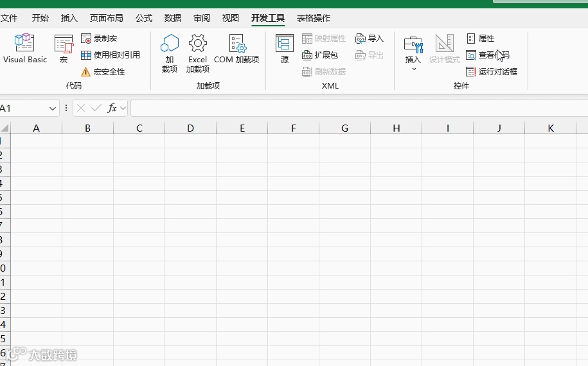Screen dimensions: 588x366
Task: Switch to the 开始 home tab
Action: [40, 18]
